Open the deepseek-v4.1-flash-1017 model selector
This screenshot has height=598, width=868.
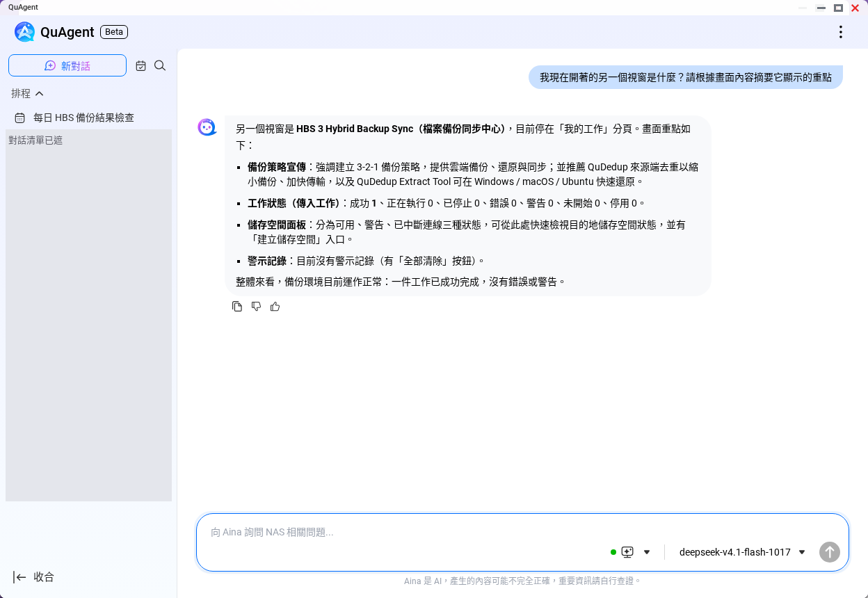coord(742,552)
